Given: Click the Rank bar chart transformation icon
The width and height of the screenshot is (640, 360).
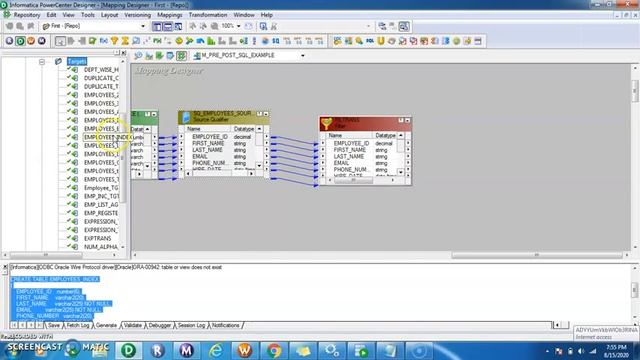Looking at the screenshot, I should tap(211, 41).
